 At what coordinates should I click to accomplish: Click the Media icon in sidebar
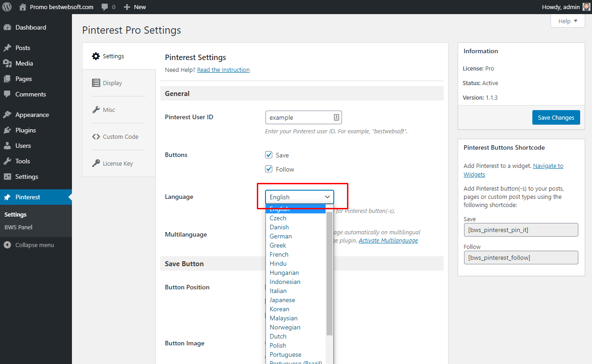pyautogui.click(x=7, y=63)
